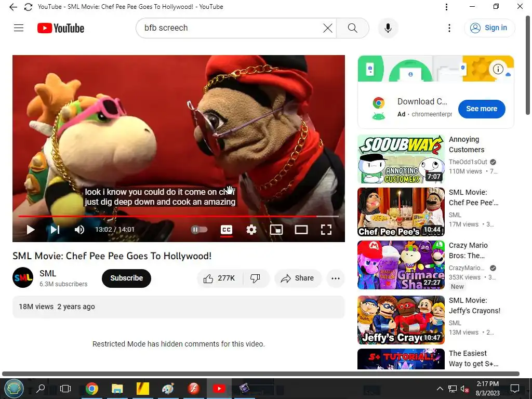Click the vertical page scrollbar
This screenshot has height=399, width=532.
[528, 64]
